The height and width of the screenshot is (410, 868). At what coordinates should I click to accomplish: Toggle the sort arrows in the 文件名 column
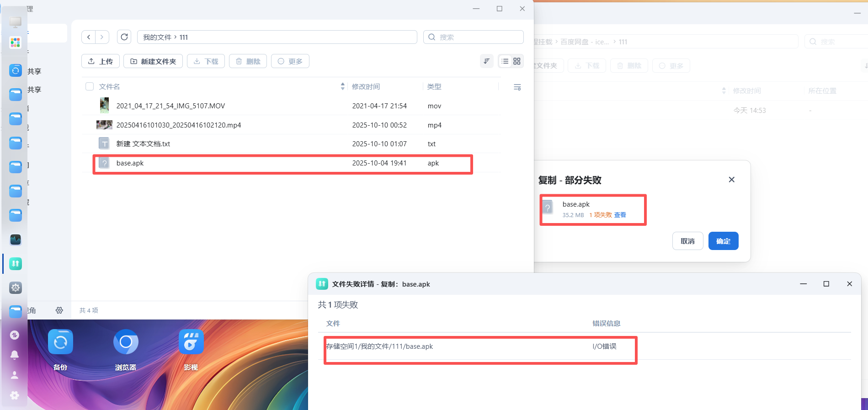coord(343,86)
